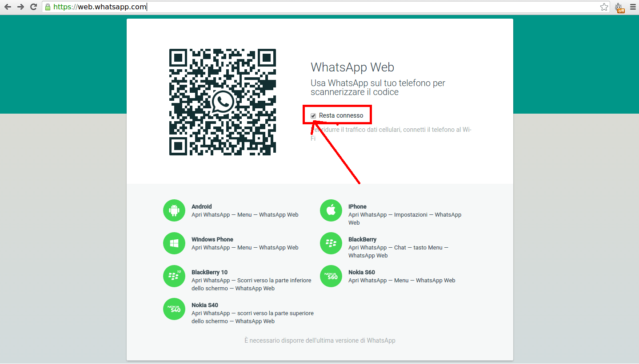Click the Resta connesso label text
Viewport: 639px width, 364px height.
click(x=341, y=115)
